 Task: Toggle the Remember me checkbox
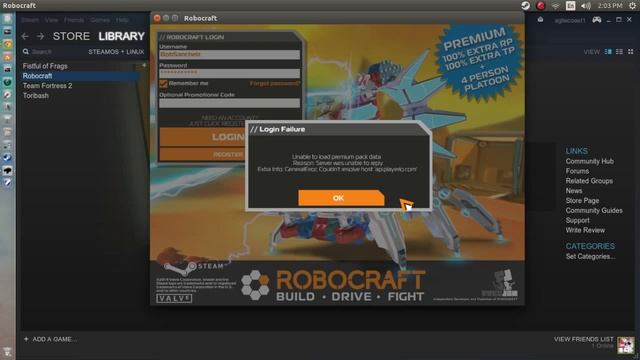tap(163, 84)
